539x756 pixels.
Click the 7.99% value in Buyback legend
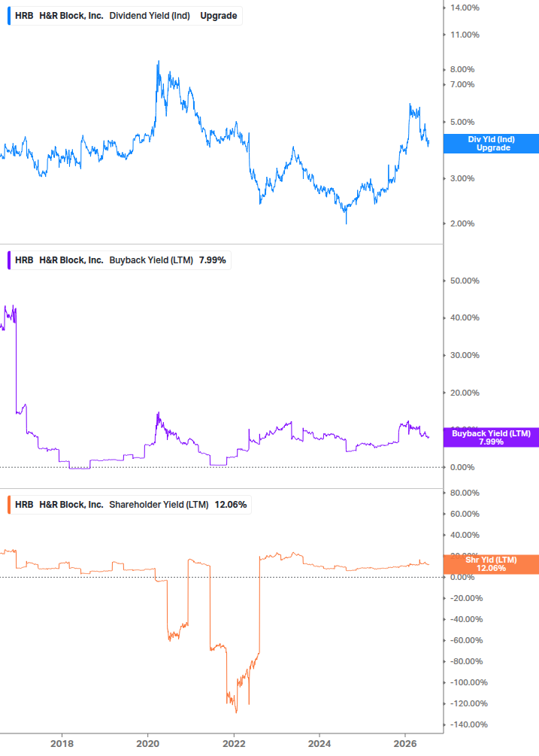coord(213,260)
